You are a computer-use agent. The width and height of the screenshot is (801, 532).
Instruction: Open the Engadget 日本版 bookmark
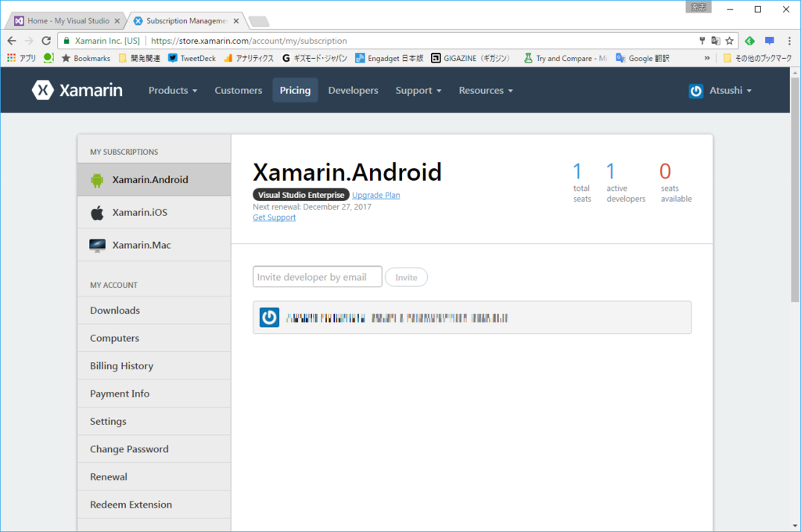pyautogui.click(x=390, y=58)
